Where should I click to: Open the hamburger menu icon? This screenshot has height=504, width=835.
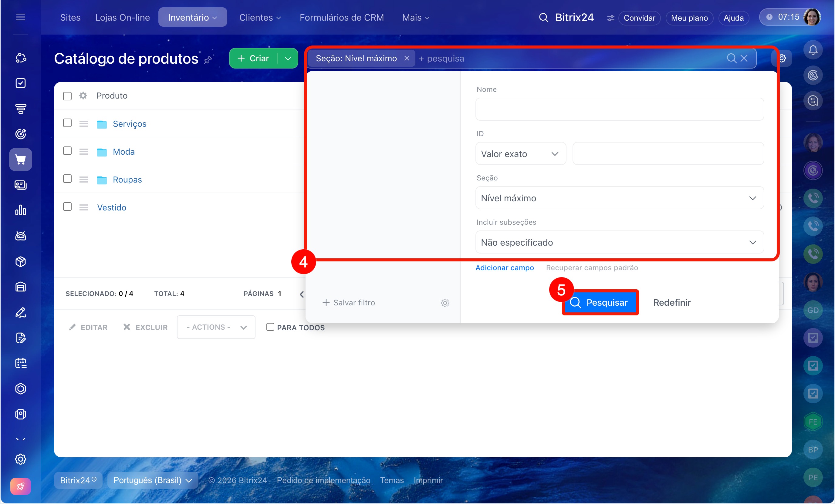[20, 17]
